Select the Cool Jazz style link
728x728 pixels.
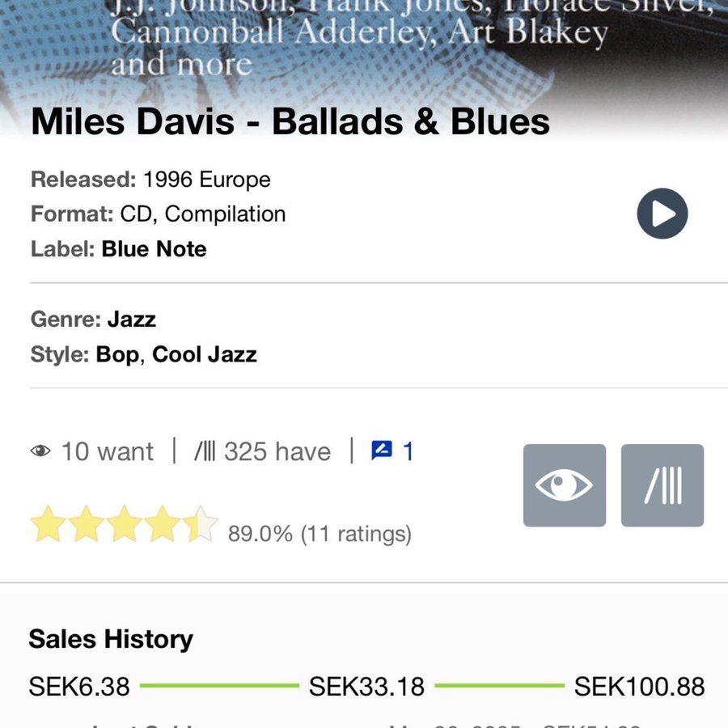pyautogui.click(x=205, y=355)
